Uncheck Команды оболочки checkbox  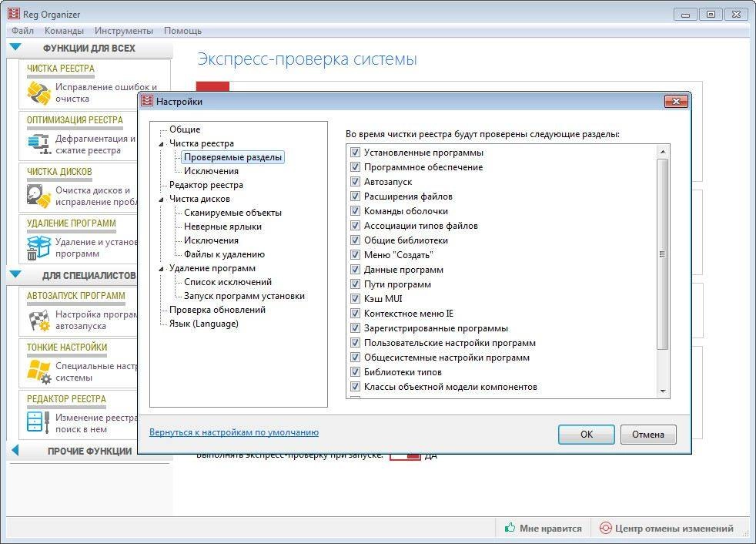(x=356, y=211)
